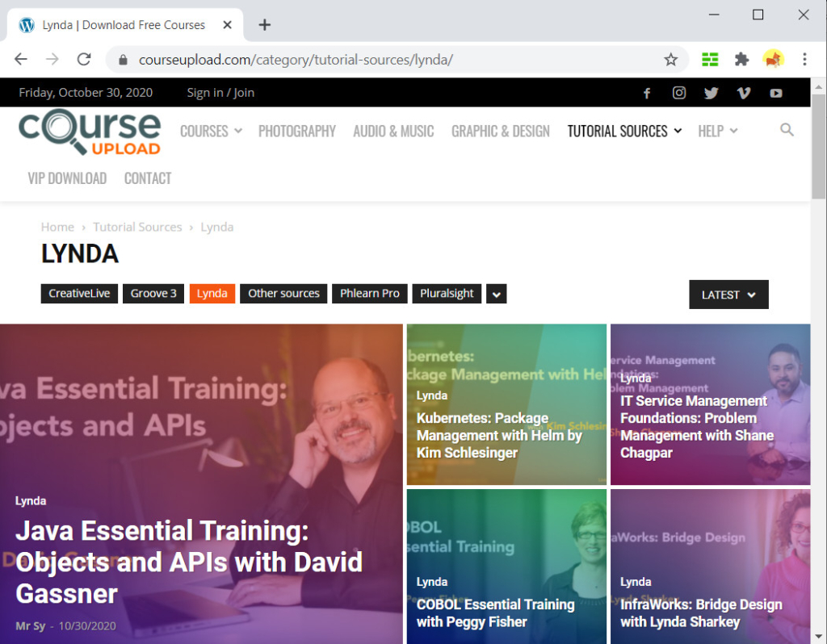Screen dimensions: 827x644
Task: Open COBOL Essential Training with Peggy Fisher
Action: coord(495,613)
